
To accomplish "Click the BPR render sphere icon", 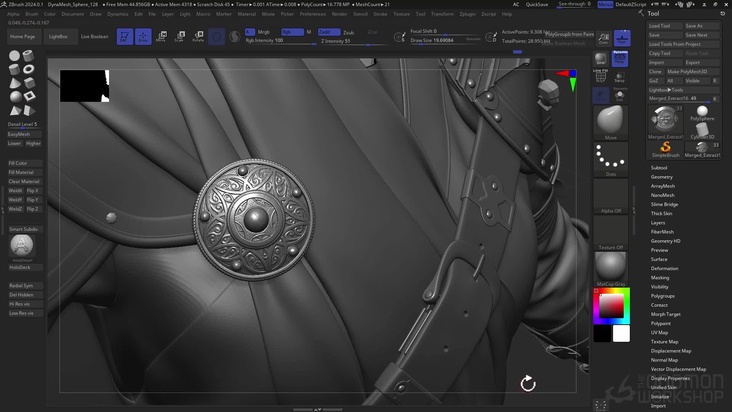I will pos(600,59).
